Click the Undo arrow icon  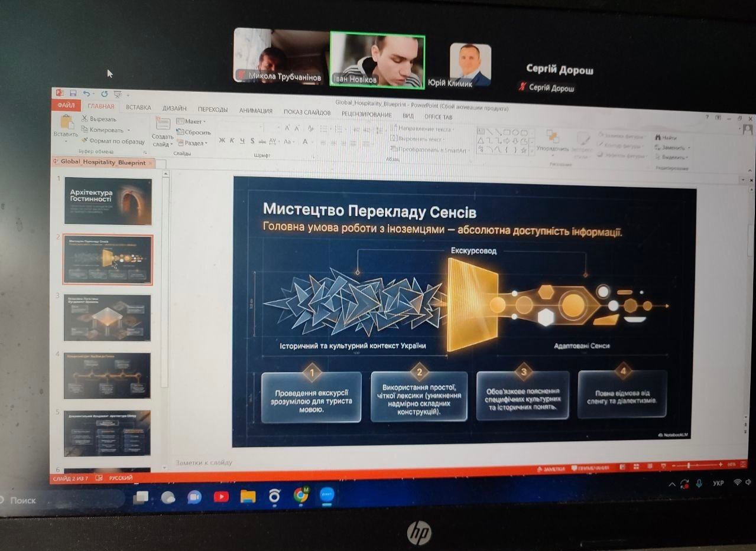[87, 93]
